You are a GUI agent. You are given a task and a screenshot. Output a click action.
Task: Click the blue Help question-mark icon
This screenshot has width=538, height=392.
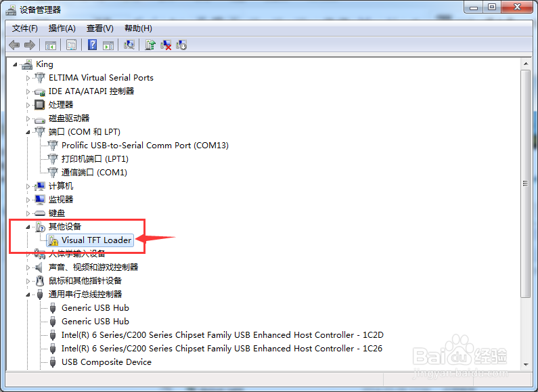click(92, 45)
